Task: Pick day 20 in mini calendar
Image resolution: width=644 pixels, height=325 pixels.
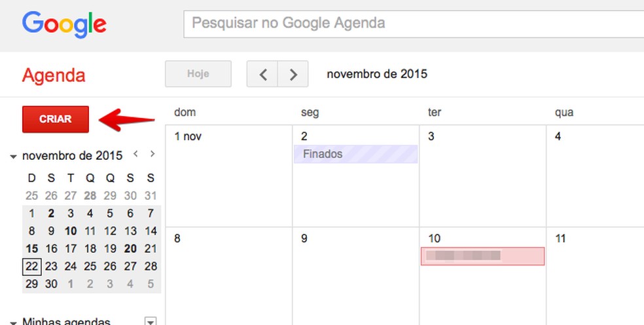Action: click(x=130, y=249)
